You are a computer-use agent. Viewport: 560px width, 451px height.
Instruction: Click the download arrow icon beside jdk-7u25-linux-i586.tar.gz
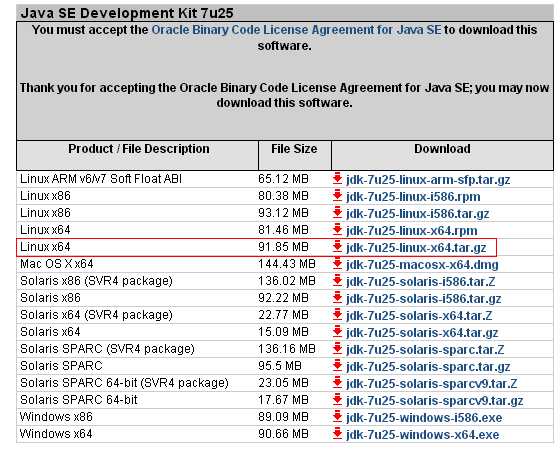point(337,212)
